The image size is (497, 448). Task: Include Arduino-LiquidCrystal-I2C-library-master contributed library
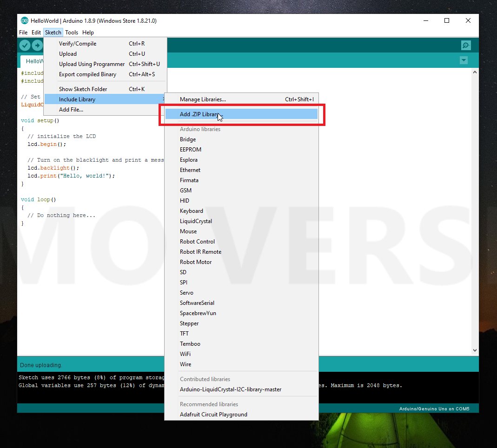pos(241,389)
